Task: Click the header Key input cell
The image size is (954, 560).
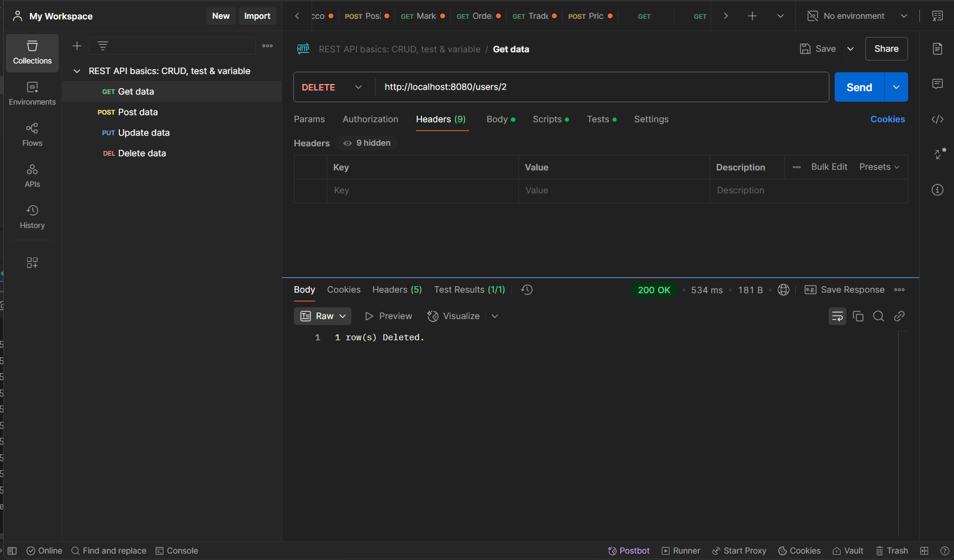Action: point(423,190)
